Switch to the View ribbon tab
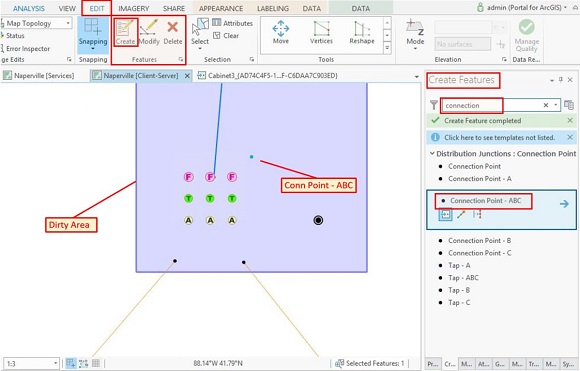 (67, 8)
